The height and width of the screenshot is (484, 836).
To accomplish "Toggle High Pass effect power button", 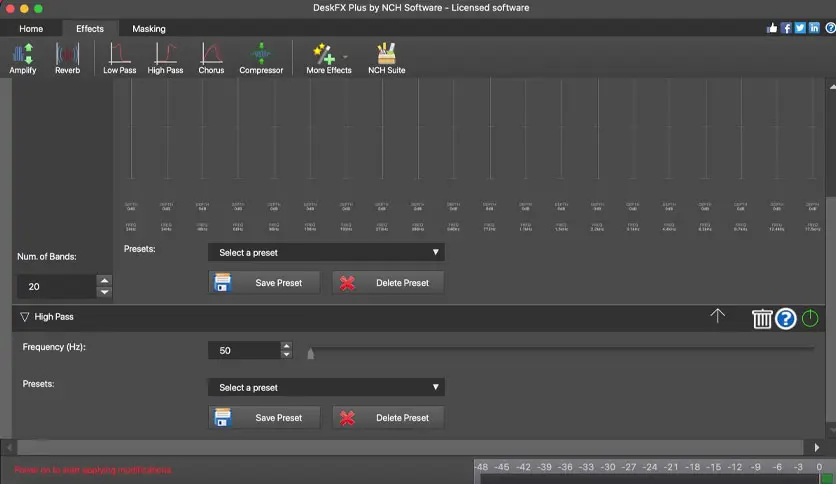I will (x=810, y=318).
